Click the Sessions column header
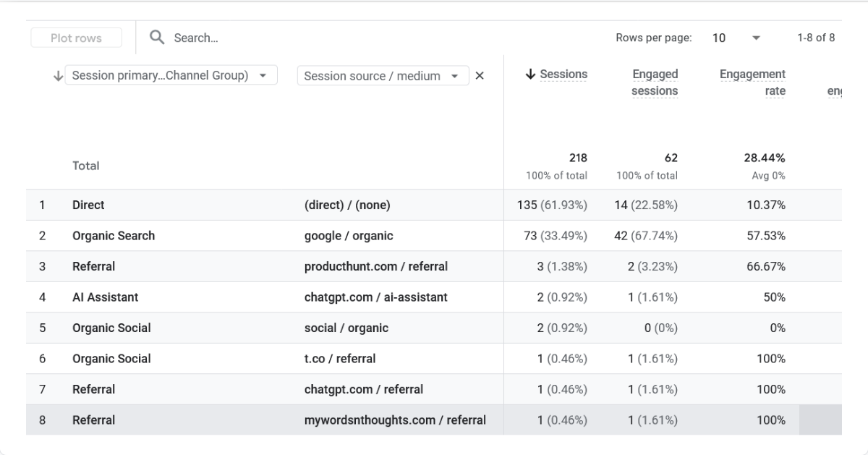Image resolution: width=868 pixels, height=455 pixels. click(x=563, y=75)
